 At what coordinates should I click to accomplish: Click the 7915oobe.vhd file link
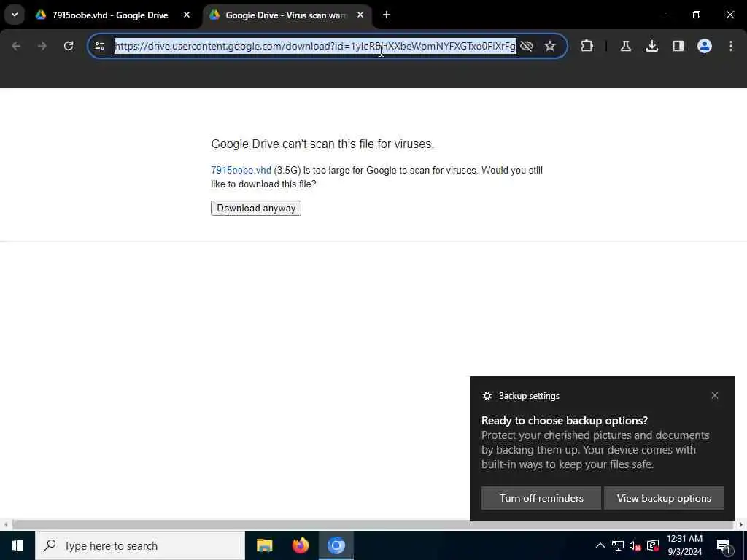(241, 171)
